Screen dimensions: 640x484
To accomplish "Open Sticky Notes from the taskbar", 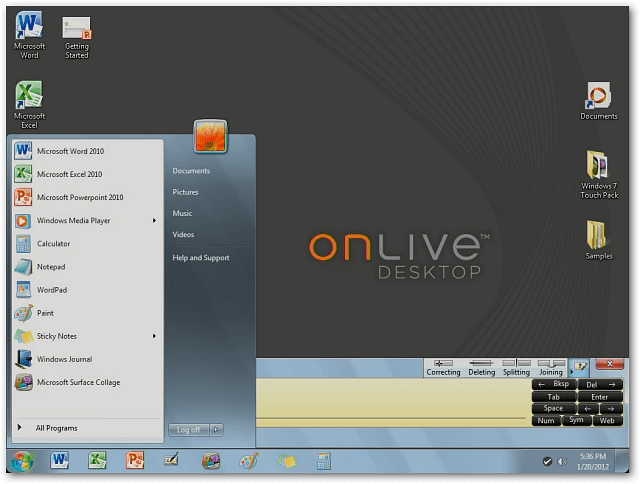I will point(287,461).
